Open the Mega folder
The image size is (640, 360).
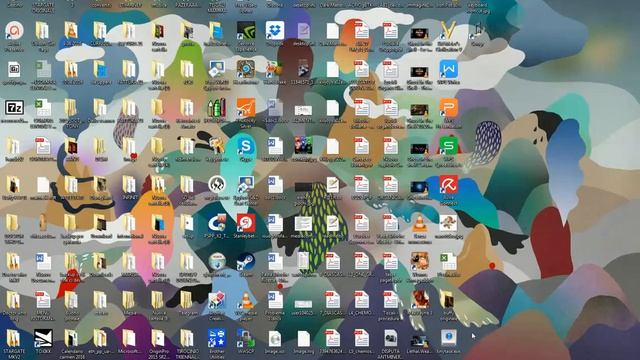click(129, 300)
